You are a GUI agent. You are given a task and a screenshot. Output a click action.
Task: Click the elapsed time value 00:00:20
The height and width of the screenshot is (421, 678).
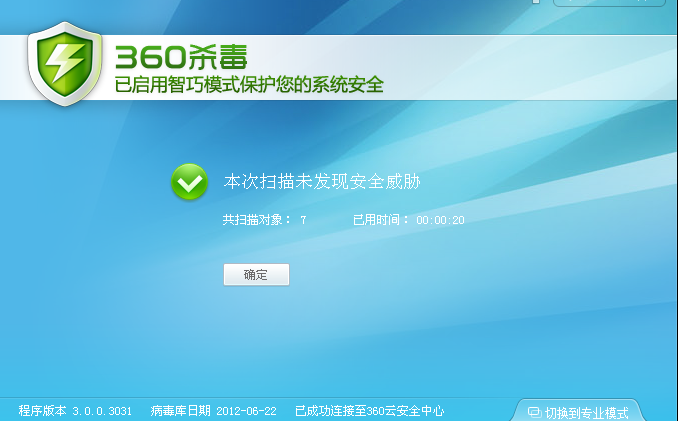coord(440,220)
